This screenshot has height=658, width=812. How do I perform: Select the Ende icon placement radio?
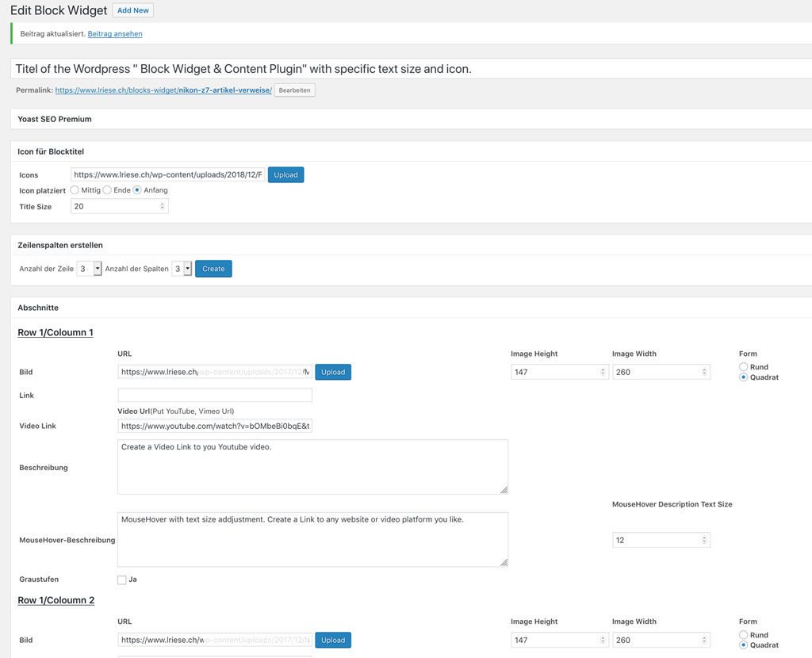point(107,190)
